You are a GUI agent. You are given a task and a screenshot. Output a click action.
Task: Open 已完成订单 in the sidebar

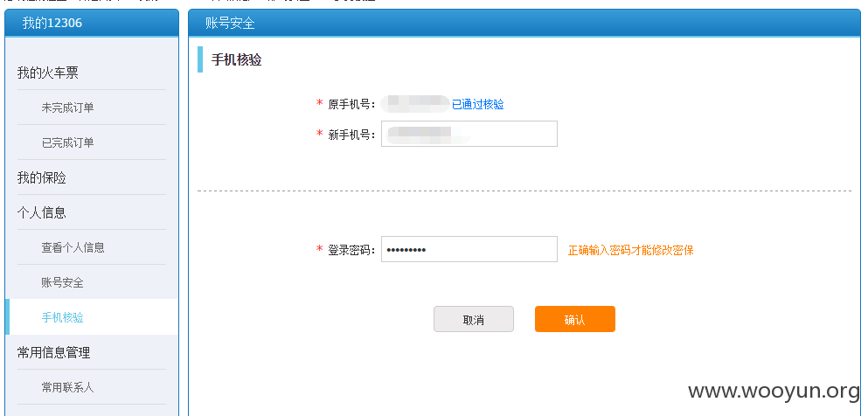67,142
